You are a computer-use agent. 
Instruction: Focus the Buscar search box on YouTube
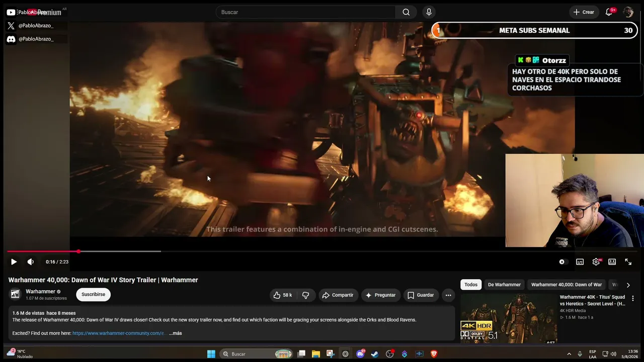coord(305,12)
